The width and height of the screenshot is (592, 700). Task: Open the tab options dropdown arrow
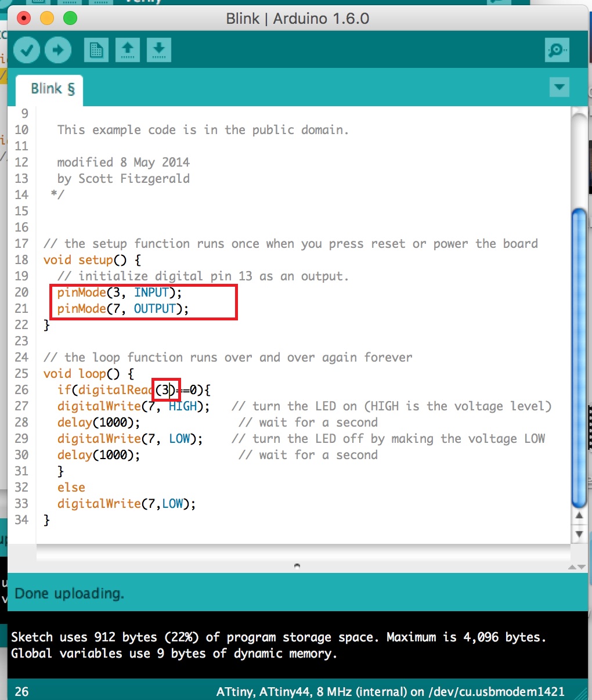click(559, 88)
